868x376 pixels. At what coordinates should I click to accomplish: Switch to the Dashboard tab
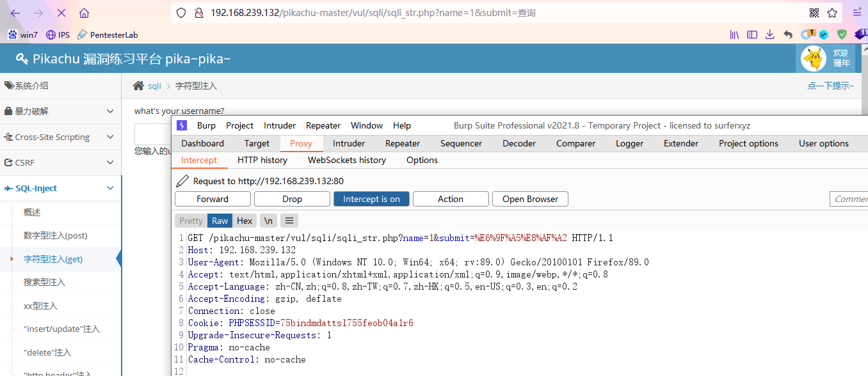(202, 143)
